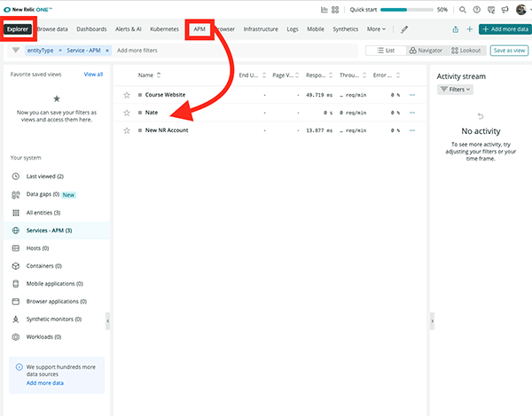Select Workloads (0) in sidebar

tap(57, 337)
